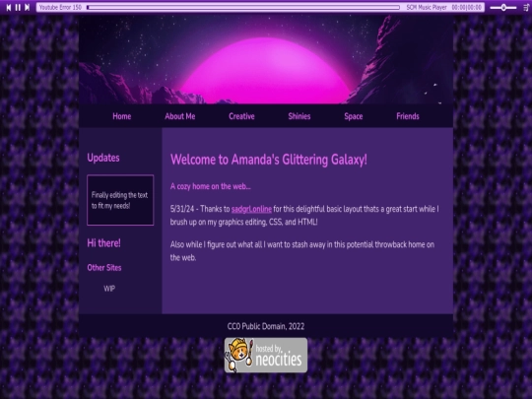Open the About Me page

click(180, 116)
